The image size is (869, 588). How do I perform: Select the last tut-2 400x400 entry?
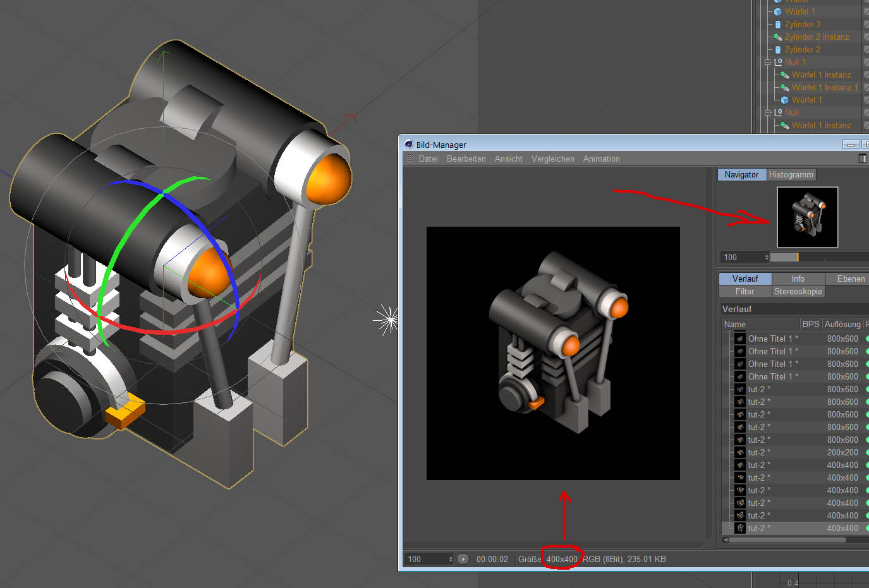coord(795,528)
